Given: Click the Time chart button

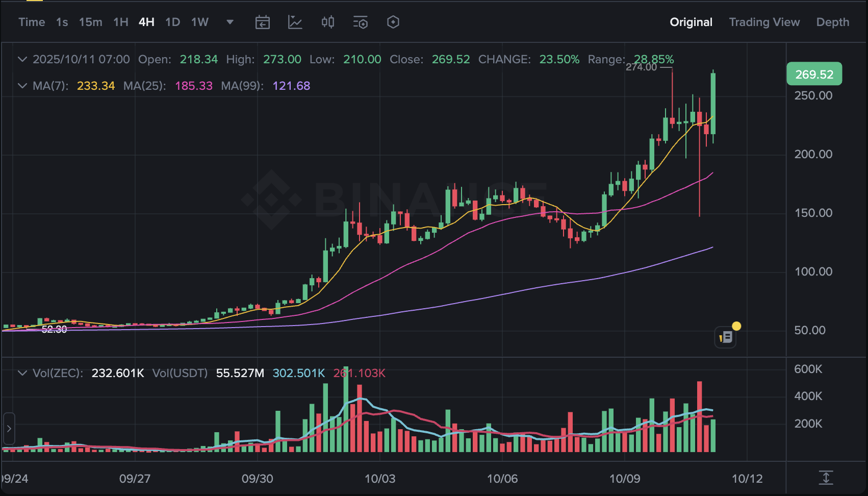Looking at the screenshot, I should point(32,22).
